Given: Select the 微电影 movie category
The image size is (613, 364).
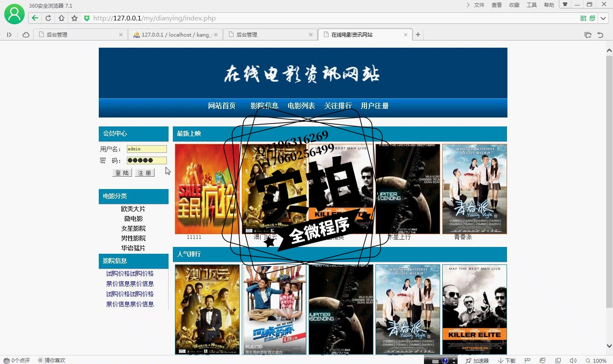Looking at the screenshot, I should tap(133, 219).
